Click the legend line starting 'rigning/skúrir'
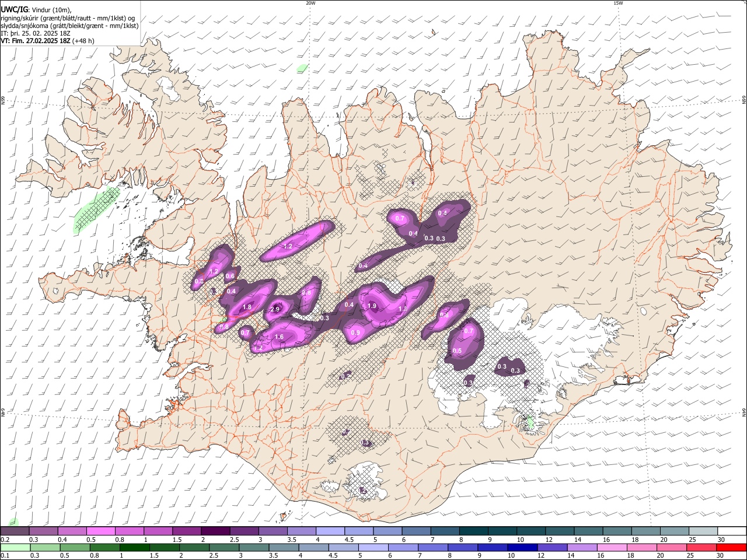The width and height of the screenshot is (747, 560). tap(68, 18)
